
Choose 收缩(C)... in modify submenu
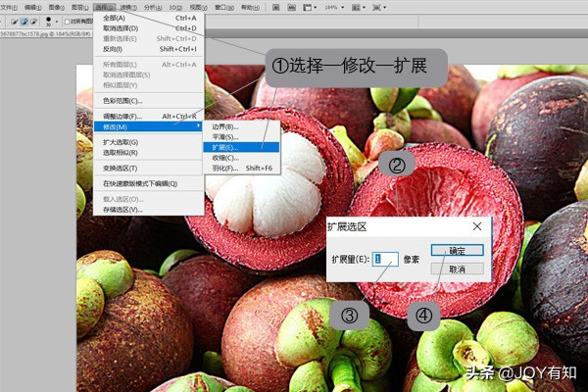pos(241,158)
